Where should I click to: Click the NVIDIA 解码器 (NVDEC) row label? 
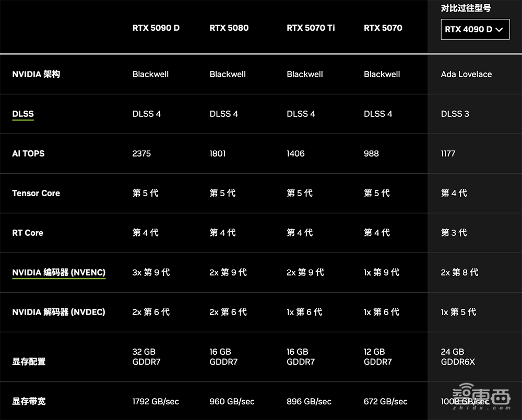pos(58,312)
